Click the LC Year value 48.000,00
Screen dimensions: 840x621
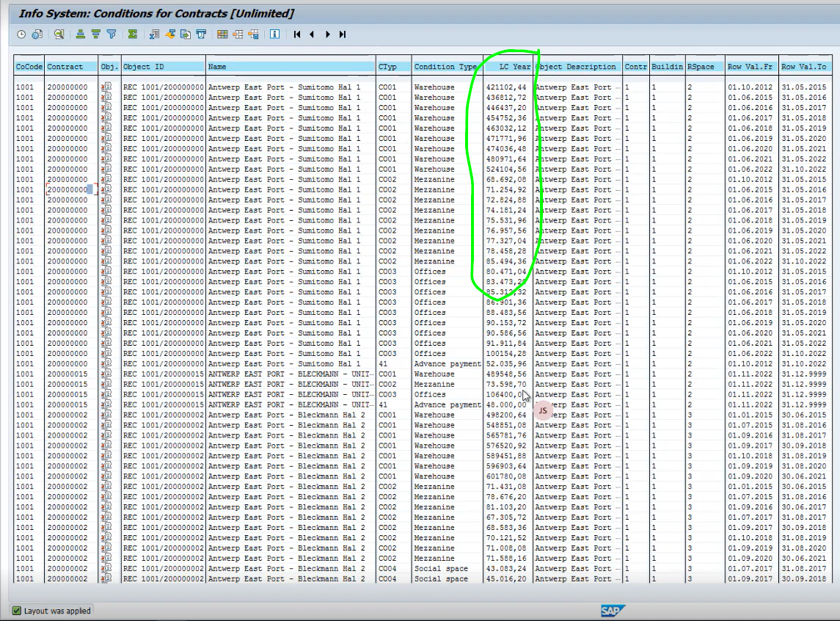[506, 404]
